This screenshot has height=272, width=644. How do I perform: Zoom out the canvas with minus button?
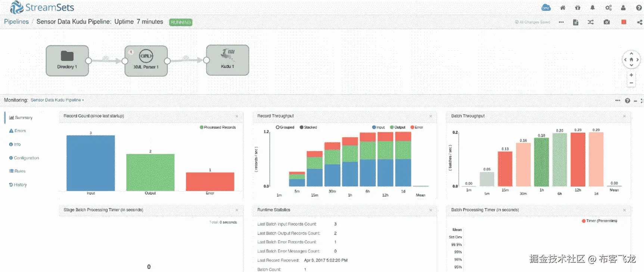(x=631, y=83)
